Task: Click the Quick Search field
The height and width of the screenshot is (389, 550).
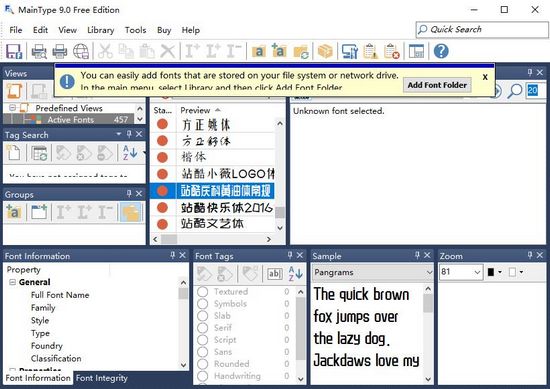Action: click(482, 29)
